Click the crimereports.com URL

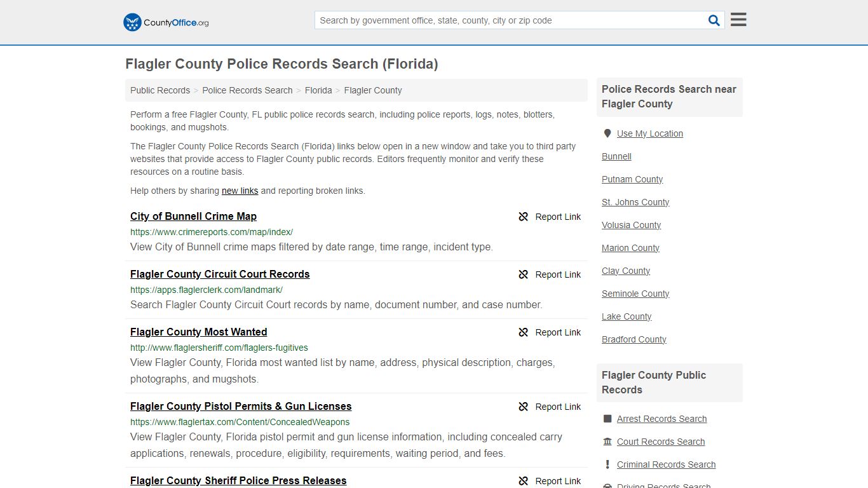click(x=212, y=232)
